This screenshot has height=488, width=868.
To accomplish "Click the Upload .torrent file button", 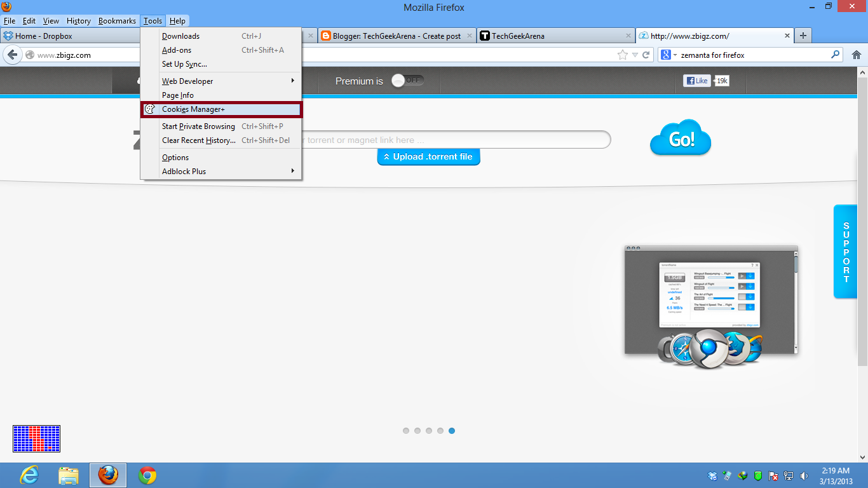I will [x=428, y=156].
